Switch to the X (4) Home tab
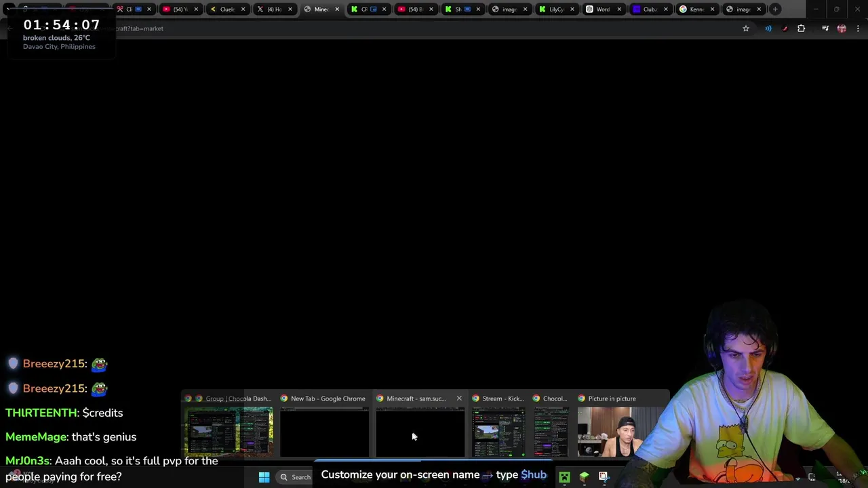This screenshot has height=488, width=868. pos(274,9)
